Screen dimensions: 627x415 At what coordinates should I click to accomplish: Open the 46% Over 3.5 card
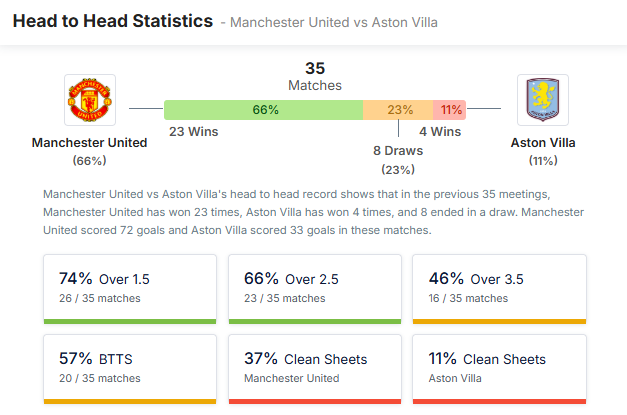(499, 288)
